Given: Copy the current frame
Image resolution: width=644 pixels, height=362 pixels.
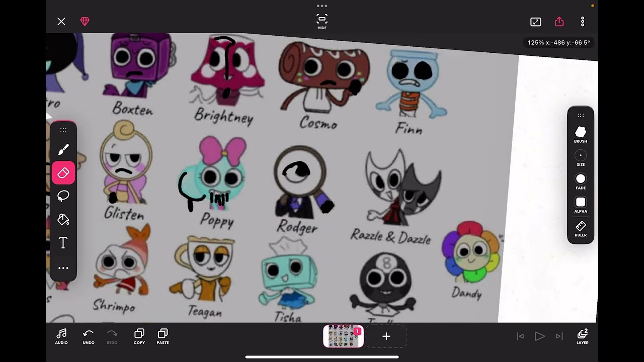Looking at the screenshot, I should [x=139, y=336].
